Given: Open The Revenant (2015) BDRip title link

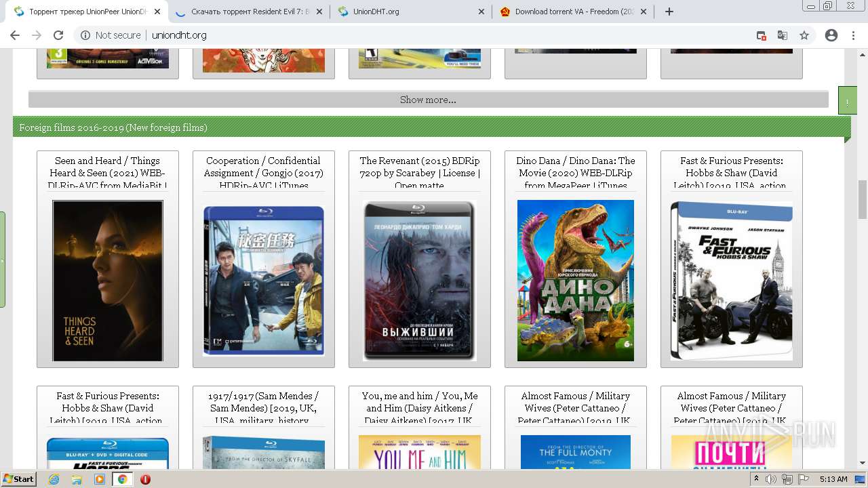Looking at the screenshot, I should pyautogui.click(x=420, y=173).
